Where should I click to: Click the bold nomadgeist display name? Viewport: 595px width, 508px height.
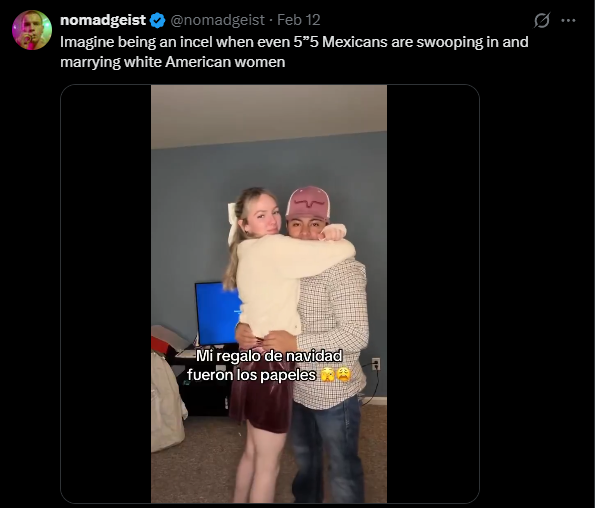click(x=103, y=20)
